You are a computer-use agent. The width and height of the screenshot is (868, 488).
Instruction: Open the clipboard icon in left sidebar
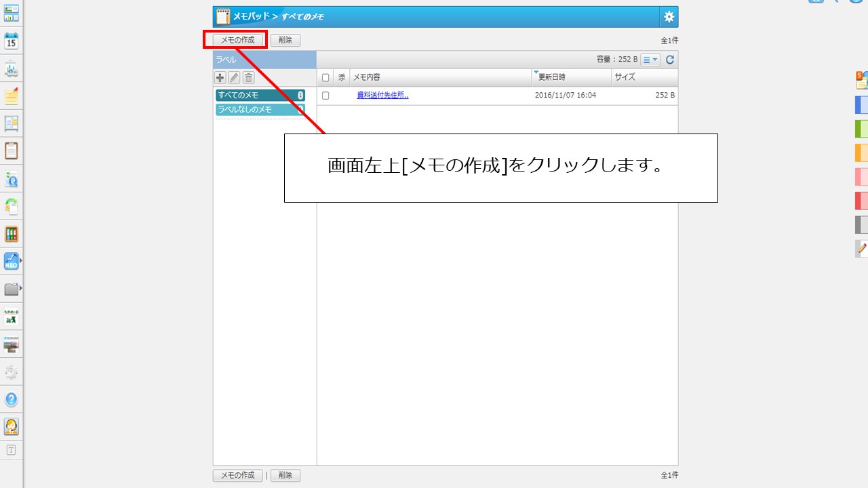pyautogui.click(x=12, y=150)
